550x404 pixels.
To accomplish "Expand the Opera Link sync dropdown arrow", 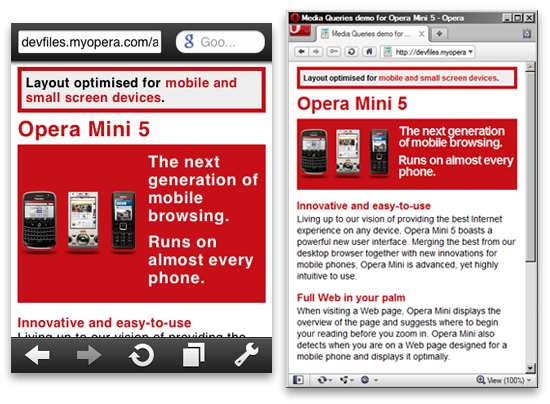I will tap(330, 380).
